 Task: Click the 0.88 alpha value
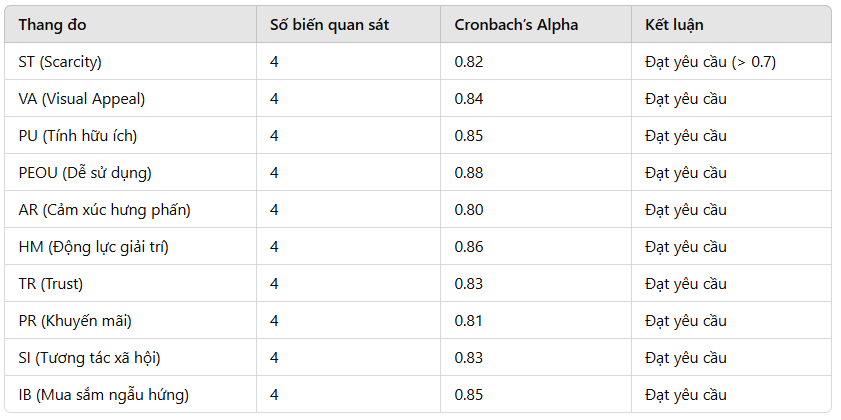point(469,173)
